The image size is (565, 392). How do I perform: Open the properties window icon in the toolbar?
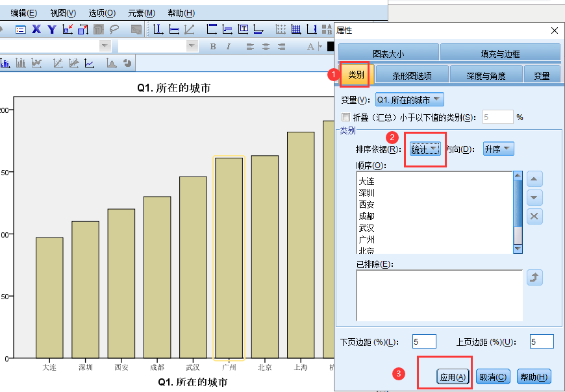[x=21, y=29]
